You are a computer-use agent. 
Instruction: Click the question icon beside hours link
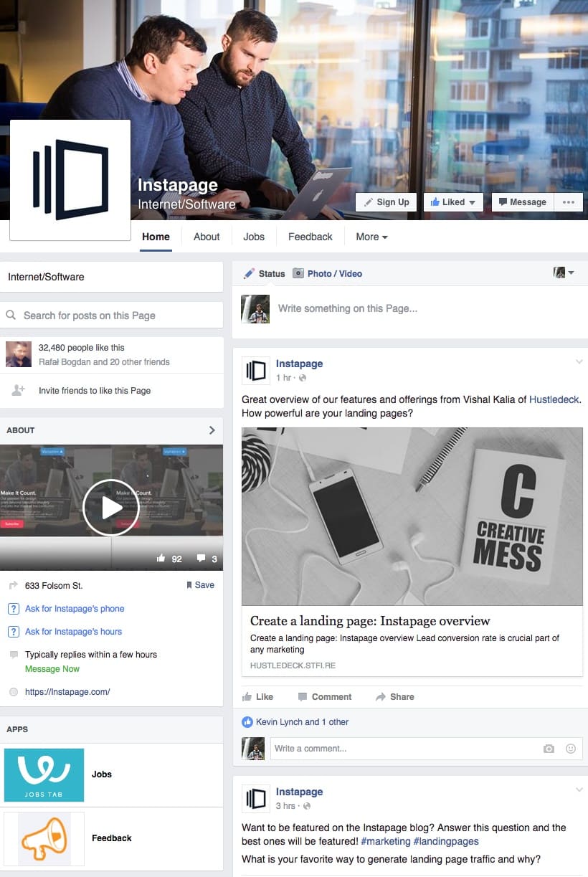click(14, 632)
